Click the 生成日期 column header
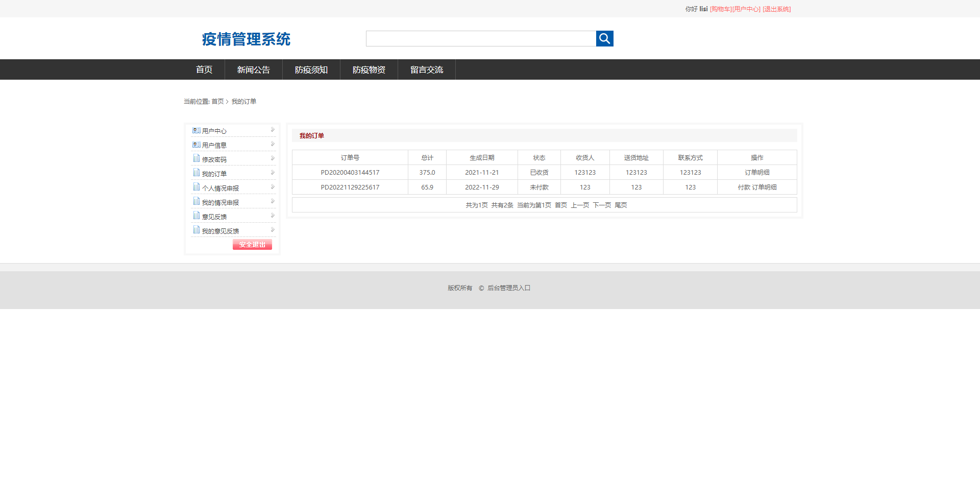This screenshot has height=495, width=980. point(482,158)
